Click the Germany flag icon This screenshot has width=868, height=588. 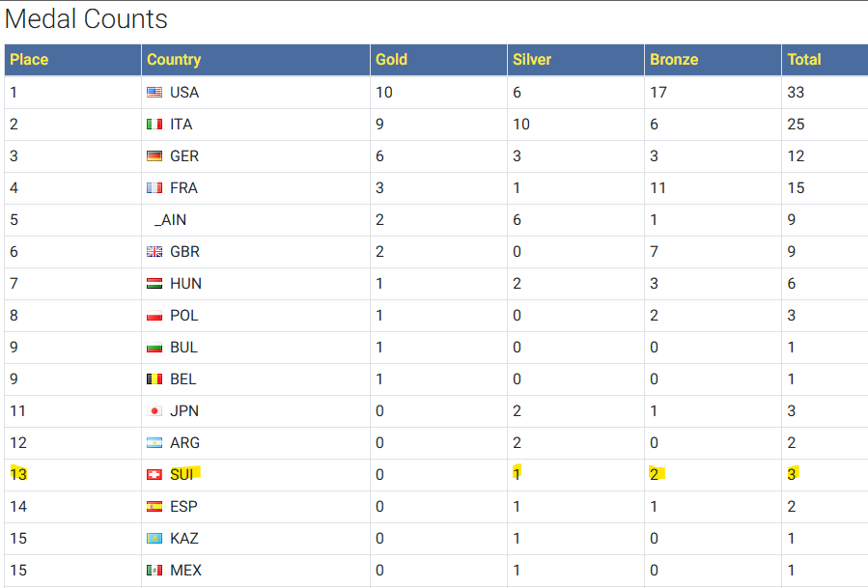pyautogui.click(x=154, y=156)
